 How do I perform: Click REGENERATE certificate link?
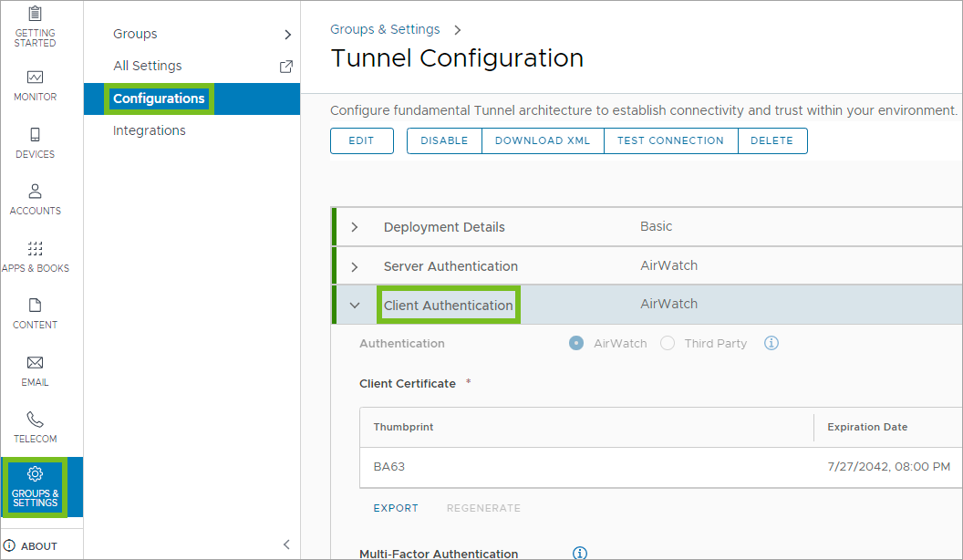[x=483, y=508]
